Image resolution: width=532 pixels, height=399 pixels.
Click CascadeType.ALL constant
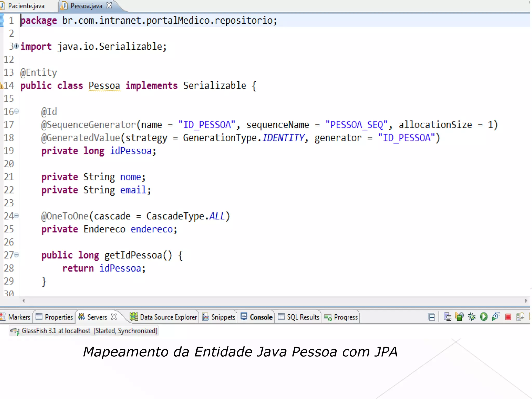(186, 216)
